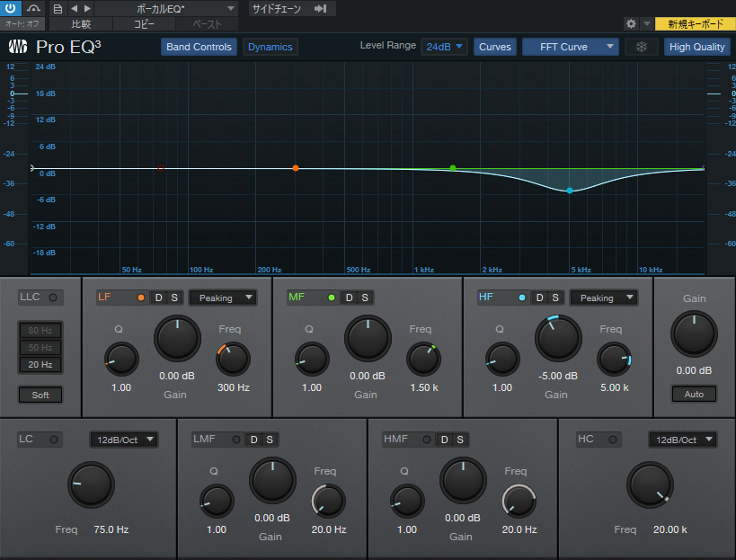The width and height of the screenshot is (736, 560).
Task: Select LLC 50 Hz option
Action: (x=40, y=347)
